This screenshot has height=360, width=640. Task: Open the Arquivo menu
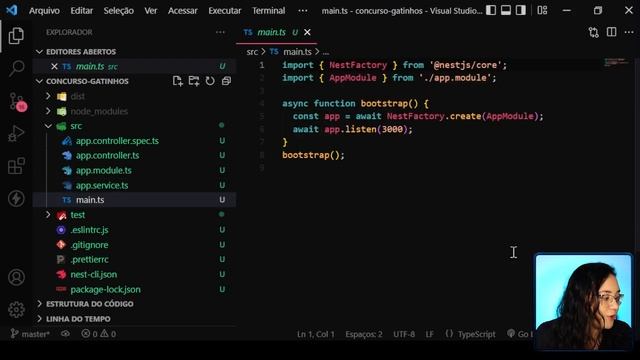[44, 11]
